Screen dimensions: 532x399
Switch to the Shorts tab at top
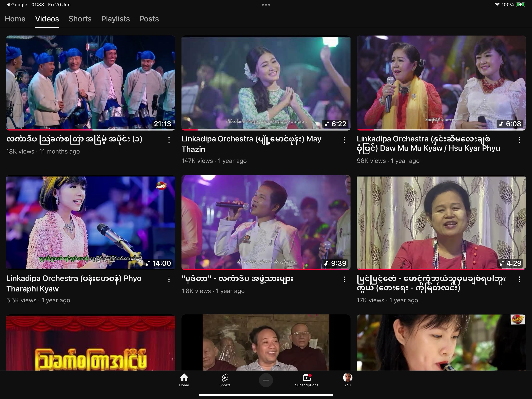point(80,19)
